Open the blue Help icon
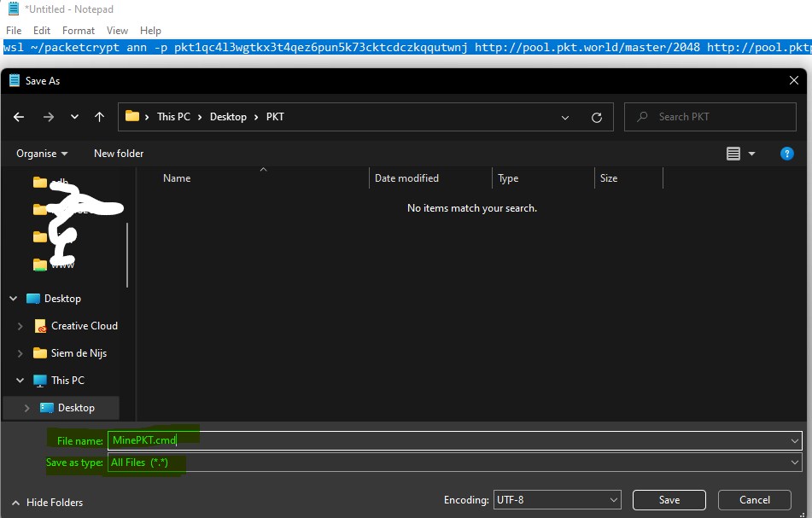The width and height of the screenshot is (812, 518). (786, 154)
